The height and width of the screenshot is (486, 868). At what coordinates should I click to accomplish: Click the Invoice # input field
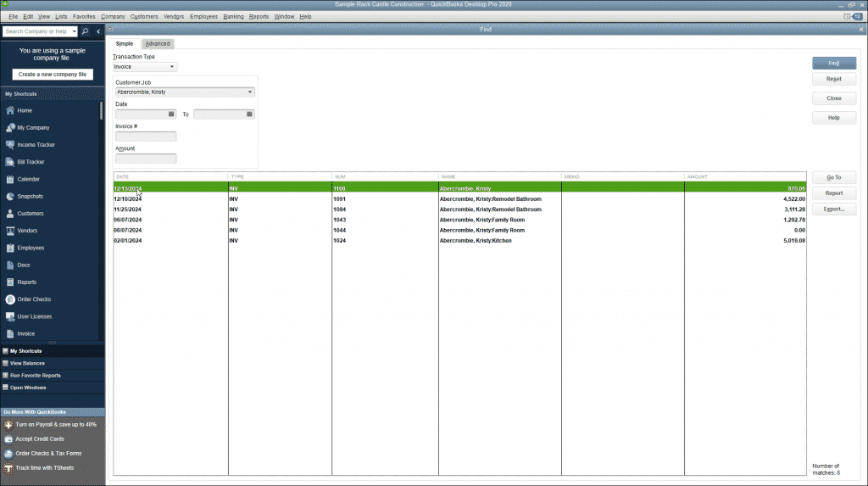click(x=146, y=137)
